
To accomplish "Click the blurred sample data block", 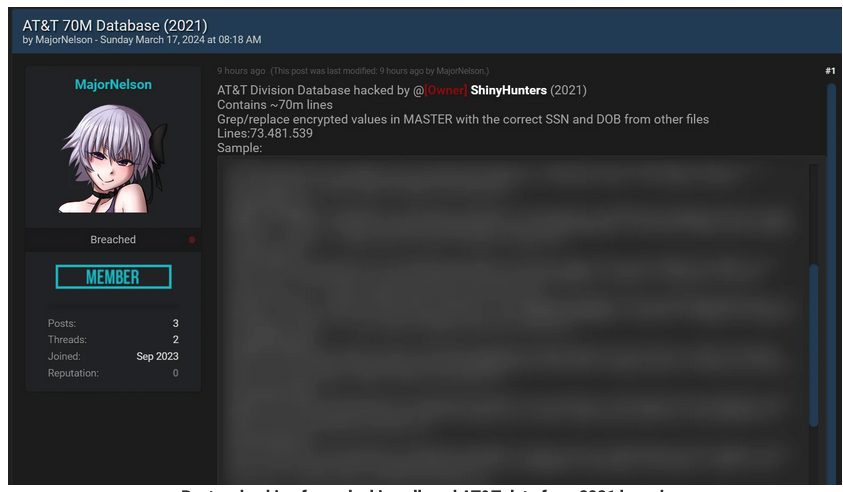I will 513,320.
